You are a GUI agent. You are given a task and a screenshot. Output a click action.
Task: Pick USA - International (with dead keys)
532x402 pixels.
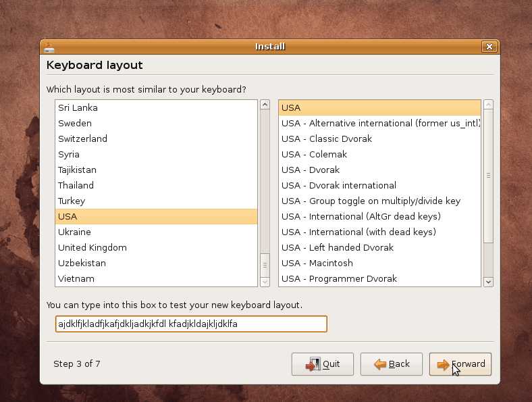click(x=358, y=232)
